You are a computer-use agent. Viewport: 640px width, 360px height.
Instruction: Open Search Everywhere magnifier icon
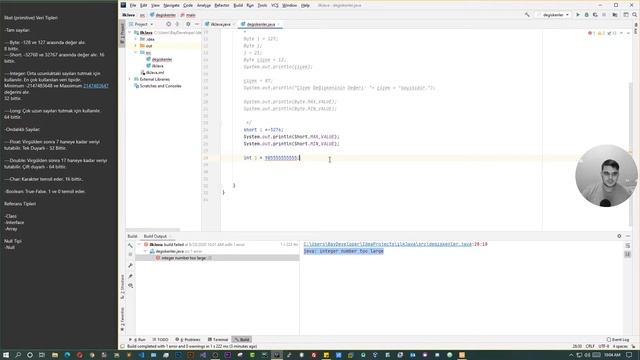point(635,15)
